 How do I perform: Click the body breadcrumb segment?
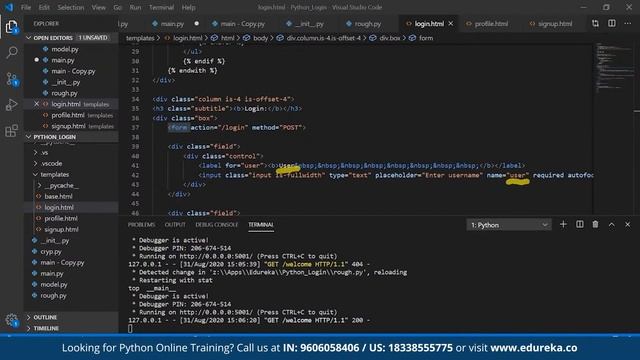(x=260, y=38)
